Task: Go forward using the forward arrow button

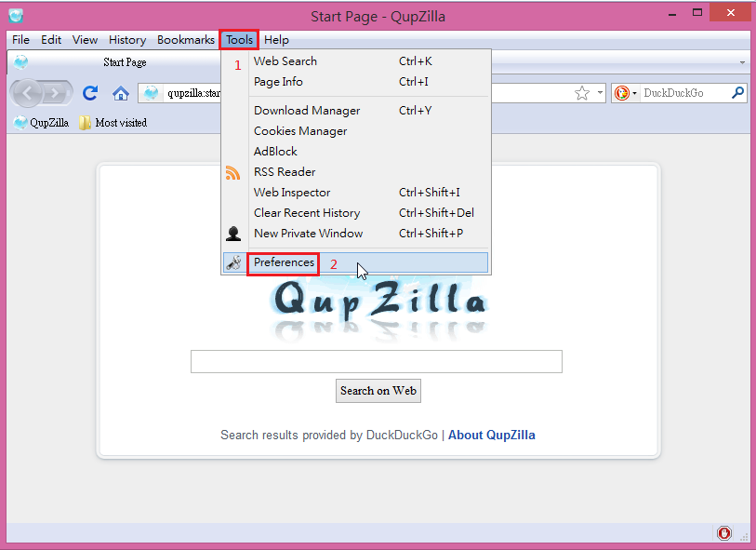Action: coord(57,93)
